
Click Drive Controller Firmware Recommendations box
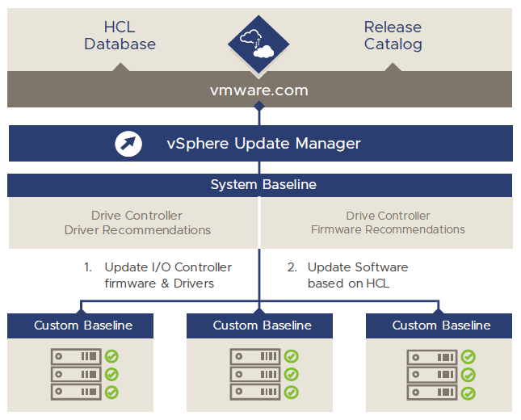click(x=387, y=223)
